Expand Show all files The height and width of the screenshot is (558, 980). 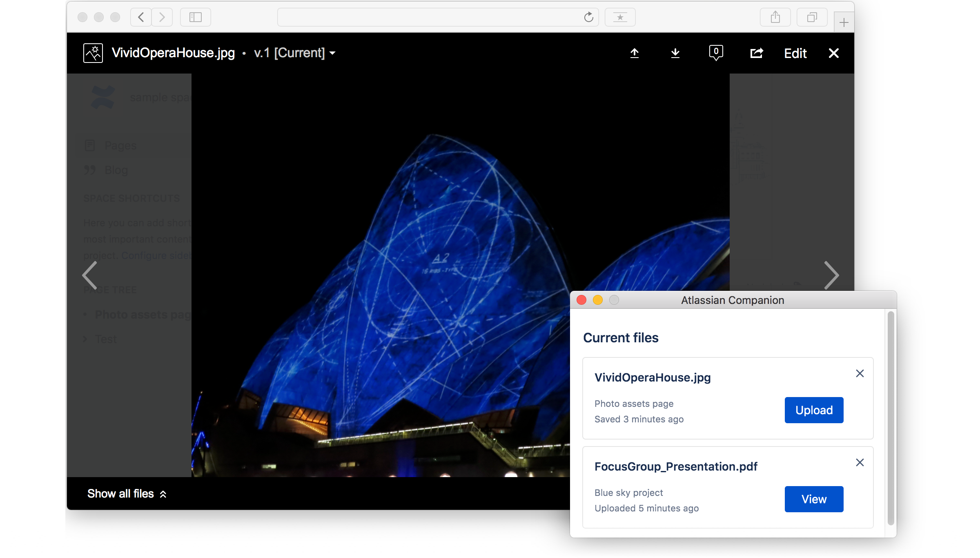[127, 493]
